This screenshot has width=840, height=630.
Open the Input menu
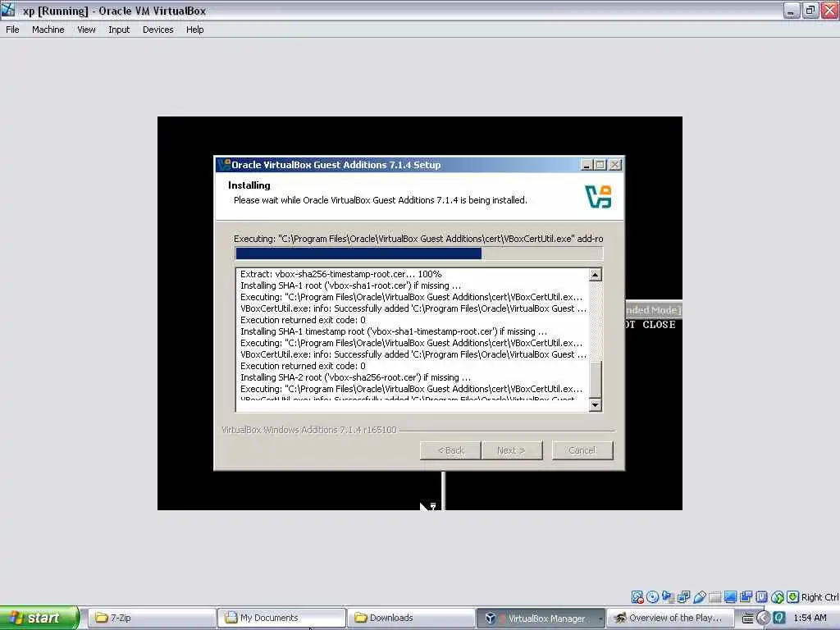119,30
